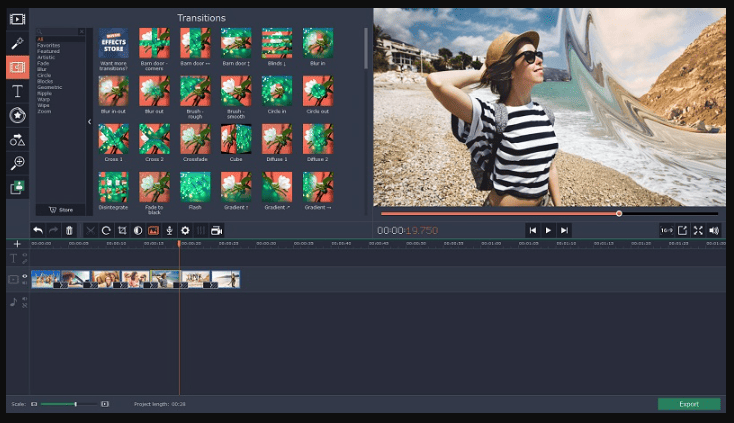Open the Stickers star sidebar tab
Screen dimensions: 734x423
(x=17, y=115)
